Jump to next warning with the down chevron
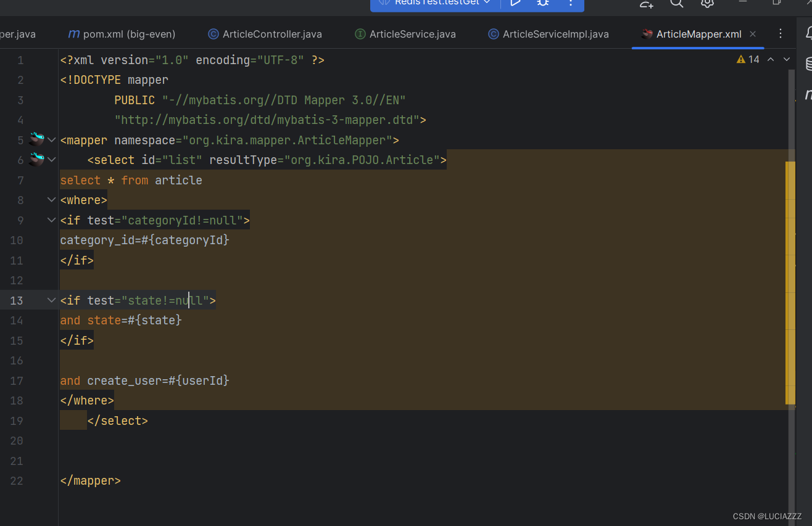812x526 pixels. pyautogui.click(x=785, y=59)
